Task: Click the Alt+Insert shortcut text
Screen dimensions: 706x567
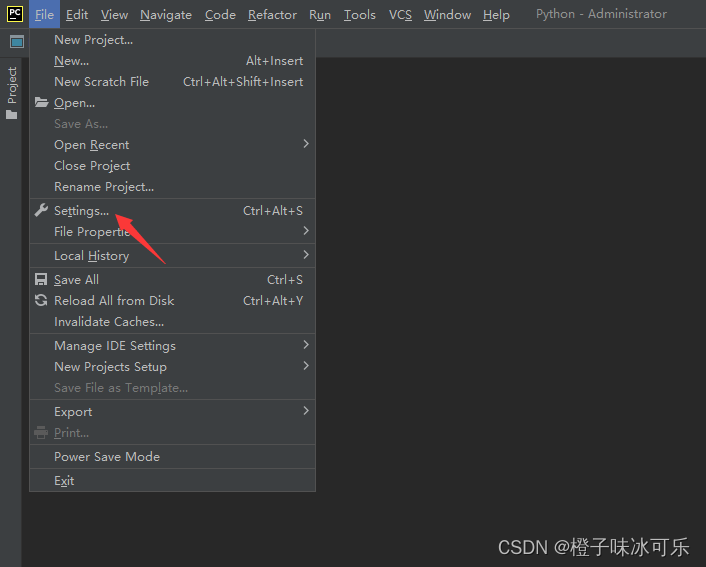Action: (274, 61)
